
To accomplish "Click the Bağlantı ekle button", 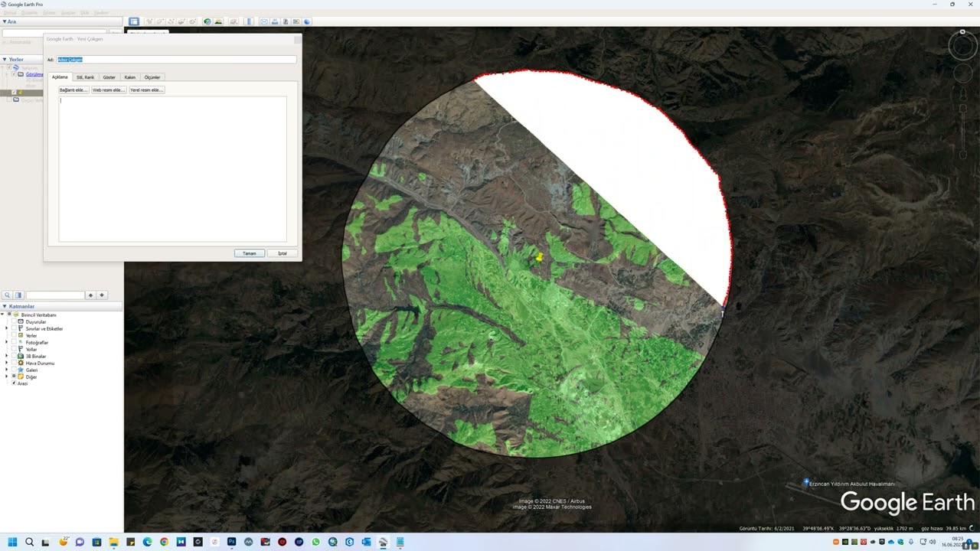I will click(74, 90).
